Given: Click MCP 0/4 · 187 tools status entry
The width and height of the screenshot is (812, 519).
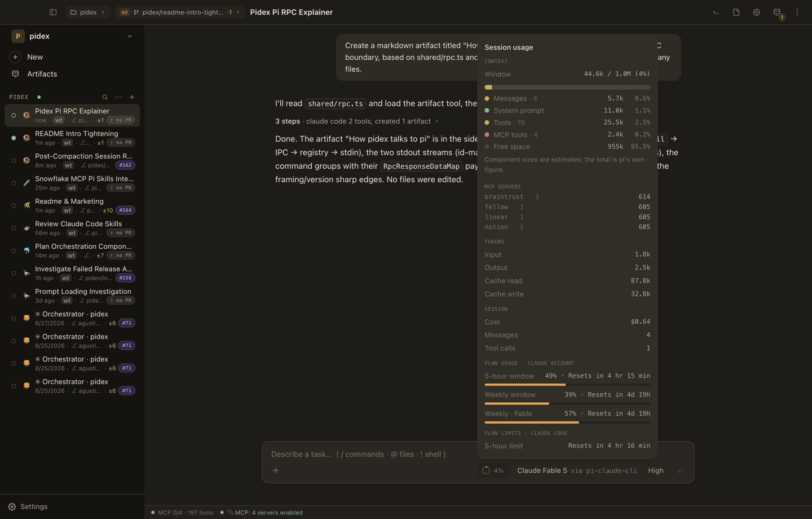Looking at the screenshot, I should click(182, 513).
